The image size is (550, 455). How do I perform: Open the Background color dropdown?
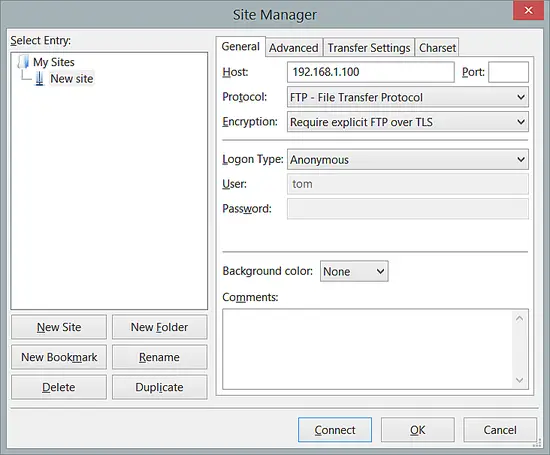tap(354, 271)
